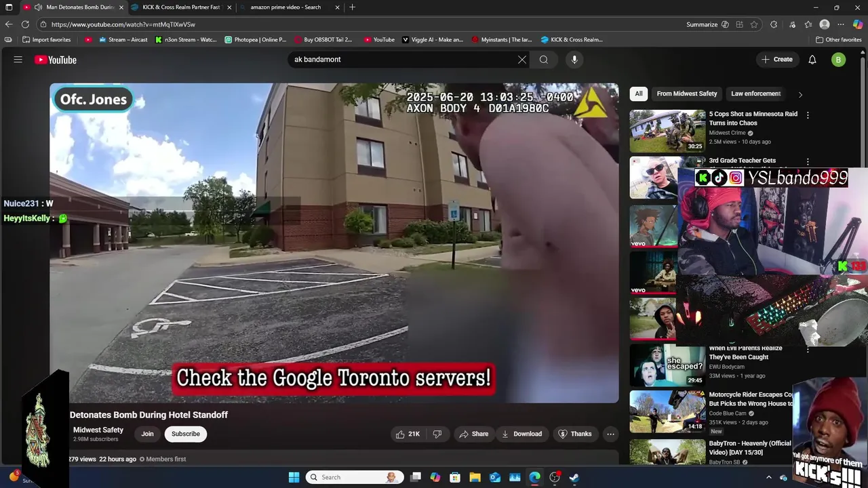This screenshot has width=868, height=488.
Task: Open the Copilot app on the taskbar
Action: [435, 477]
